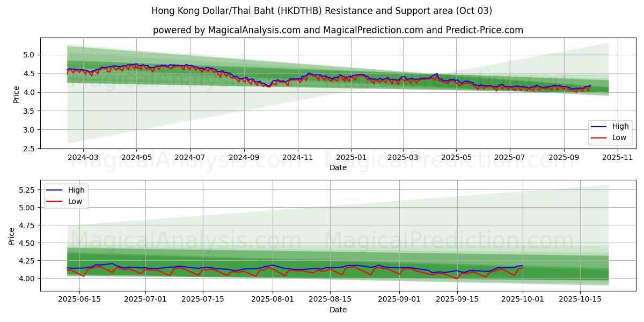
Task: Click the red Low line swatch in bottom chart legend
Action: tap(55, 201)
